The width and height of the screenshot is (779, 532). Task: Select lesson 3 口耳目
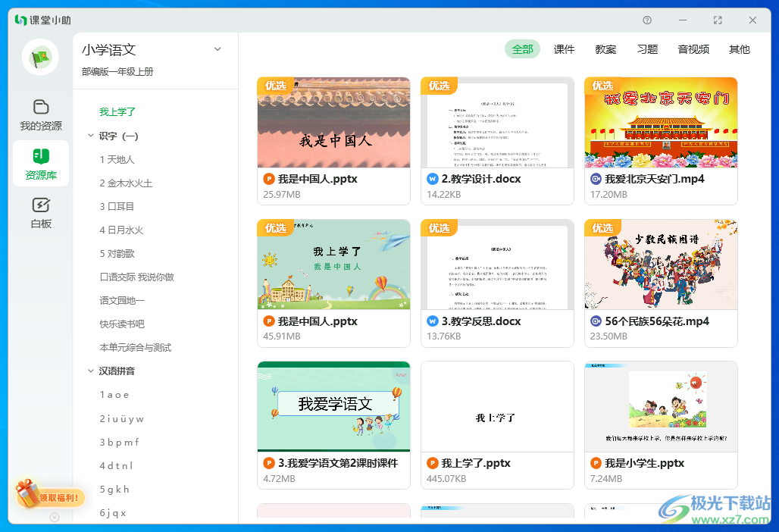tap(117, 206)
